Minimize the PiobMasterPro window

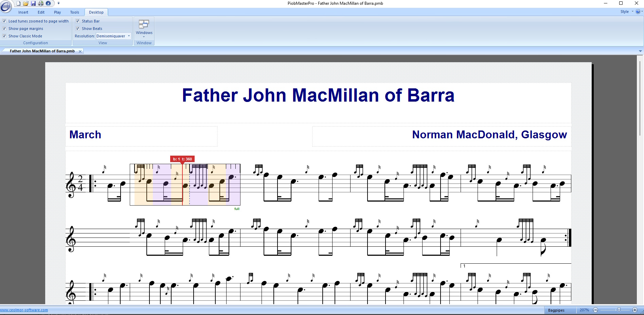point(605,3)
